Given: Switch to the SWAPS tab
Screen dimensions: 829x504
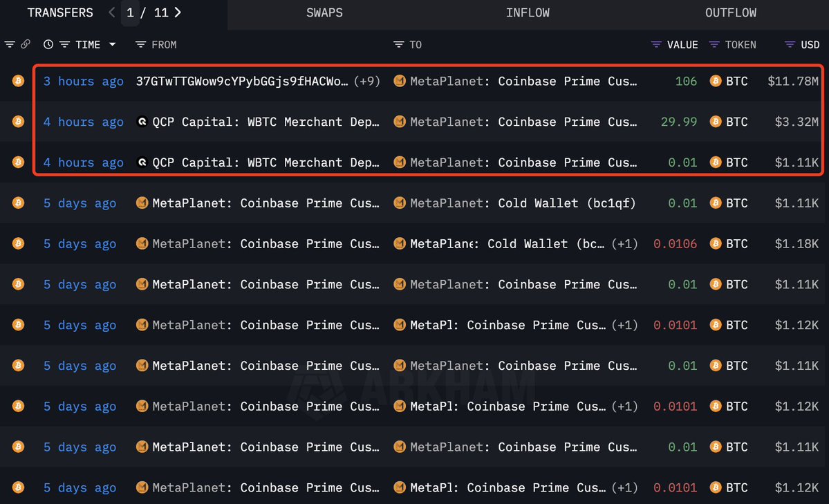Looking at the screenshot, I should tap(324, 12).
